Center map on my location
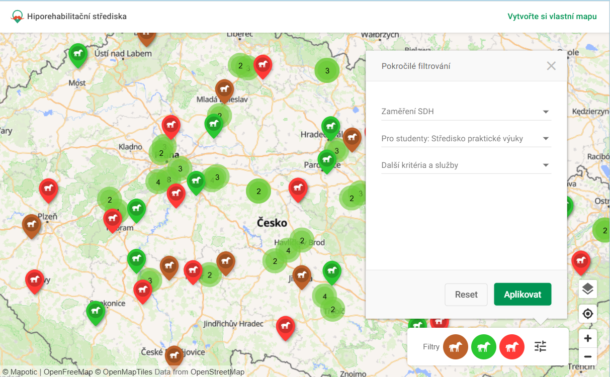610x377 pixels. (587, 314)
